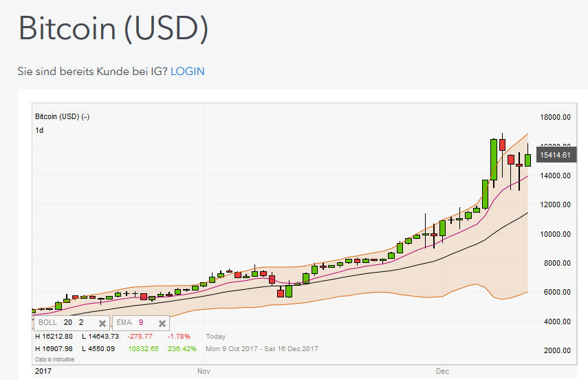This screenshot has height=380, width=588.
Task: Click the 4000.00 price axis label
Action: coord(557,321)
